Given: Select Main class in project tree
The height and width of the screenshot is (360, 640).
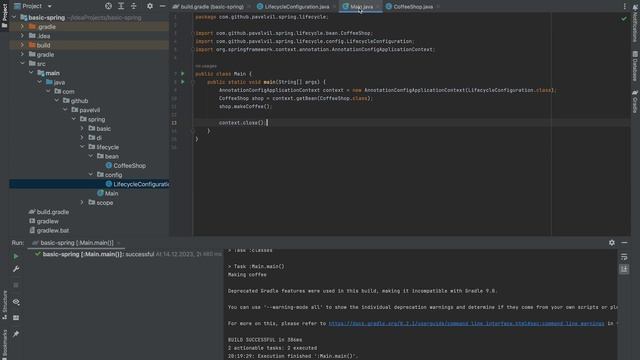Looking at the screenshot, I should coord(108,193).
